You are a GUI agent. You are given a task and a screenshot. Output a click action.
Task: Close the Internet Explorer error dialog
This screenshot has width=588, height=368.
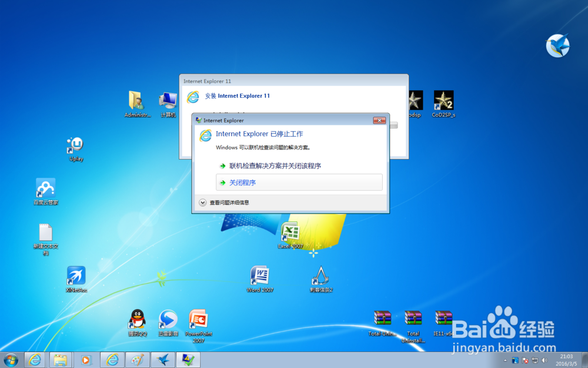pos(379,120)
